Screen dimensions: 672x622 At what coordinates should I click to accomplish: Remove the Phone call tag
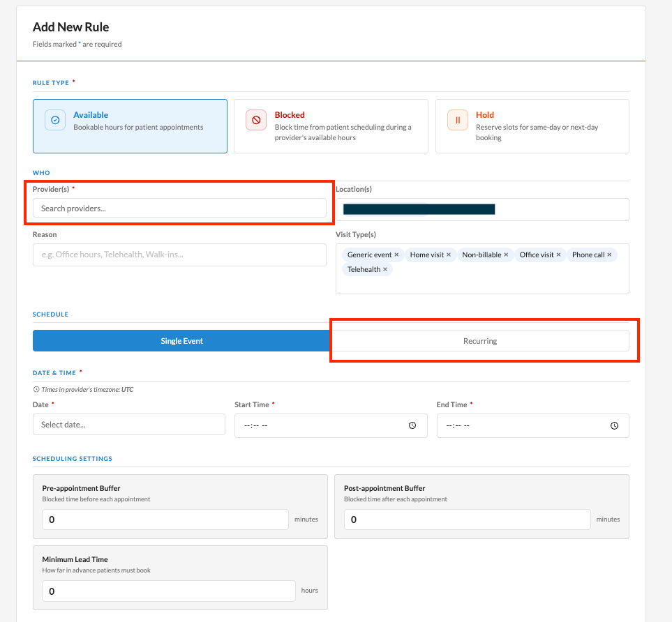609,255
